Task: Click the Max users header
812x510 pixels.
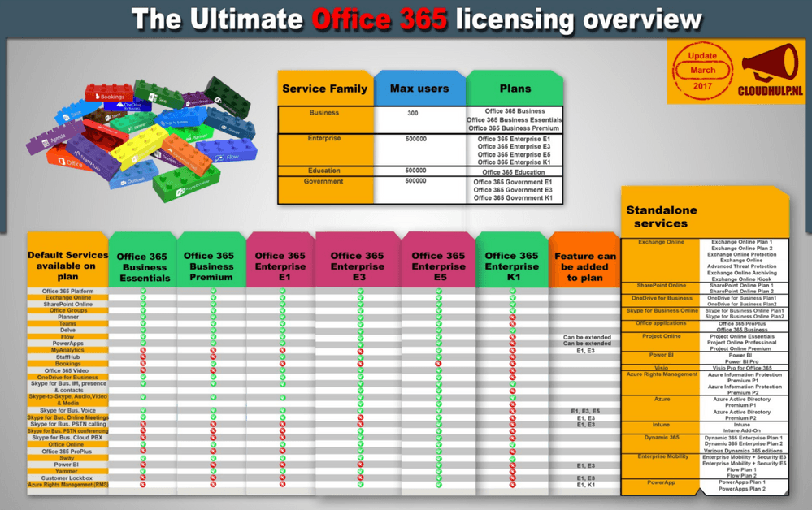Action: [x=419, y=89]
